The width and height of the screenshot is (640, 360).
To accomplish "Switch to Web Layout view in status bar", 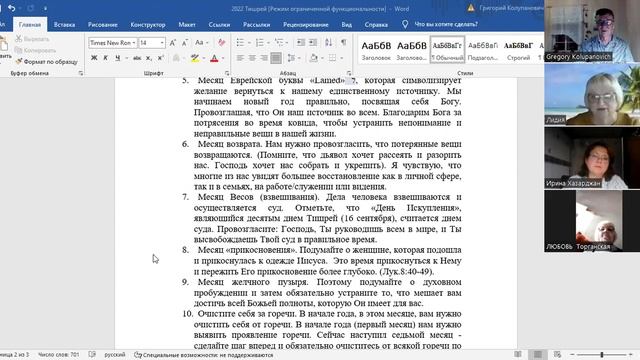I will click(x=558, y=355).
